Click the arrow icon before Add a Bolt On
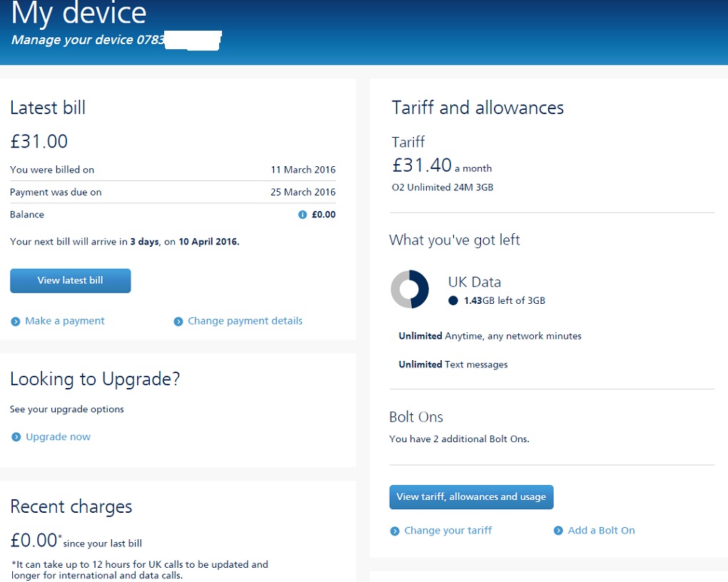This screenshot has height=582, width=728. pyautogui.click(x=558, y=531)
